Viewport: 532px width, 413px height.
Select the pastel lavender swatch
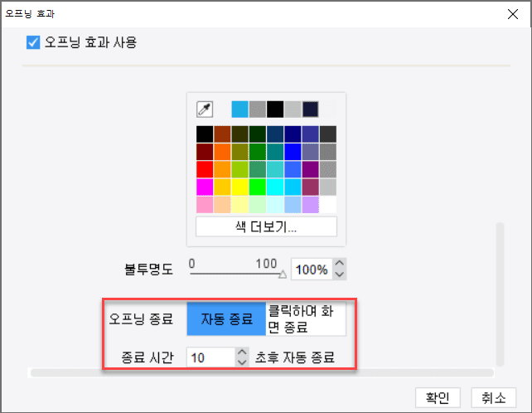coord(311,205)
